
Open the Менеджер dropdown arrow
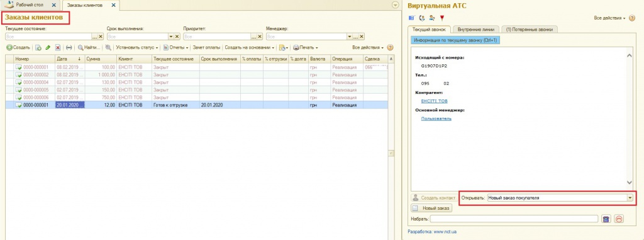[350, 37]
